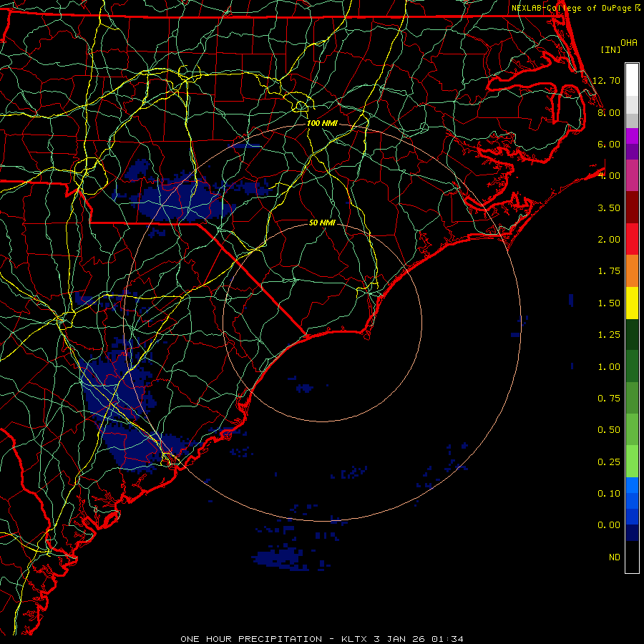Screen dimensions: 644x644
Task: Select the 0.75 legend label
Action: click(x=609, y=399)
